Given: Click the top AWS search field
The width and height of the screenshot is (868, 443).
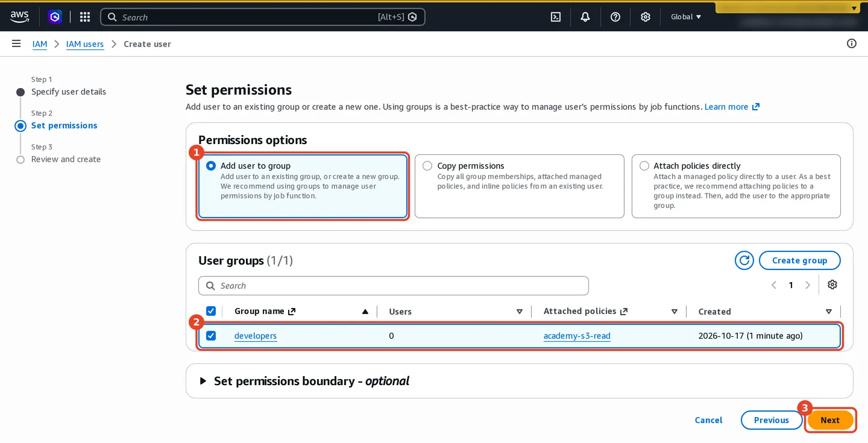Looking at the screenshot, I should pos(263,17).
